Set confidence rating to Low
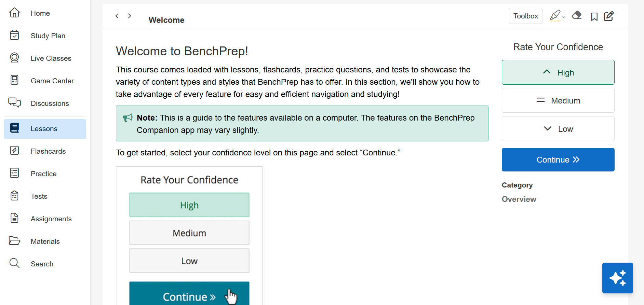Image resolution: width=644 pixels, height=305 pixels. (x=558, y=129)
